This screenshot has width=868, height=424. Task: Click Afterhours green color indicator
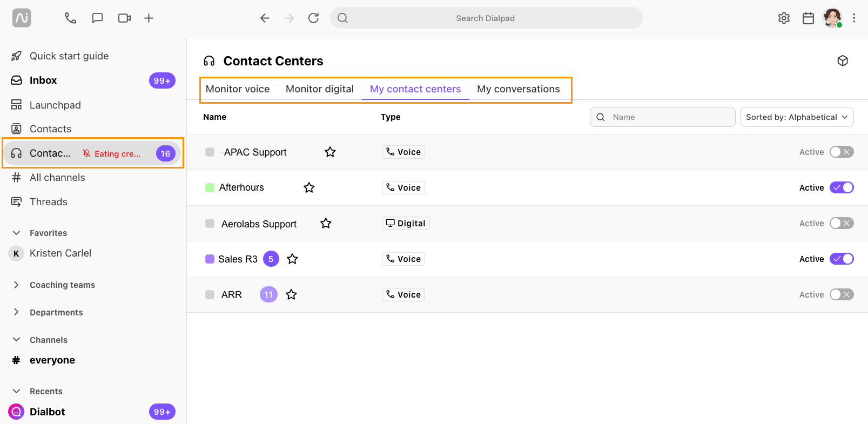210,187
